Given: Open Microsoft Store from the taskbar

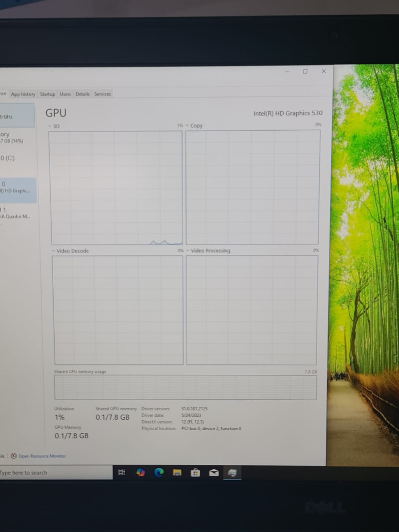Looking at the screenshot, I should tap(196, 472).
